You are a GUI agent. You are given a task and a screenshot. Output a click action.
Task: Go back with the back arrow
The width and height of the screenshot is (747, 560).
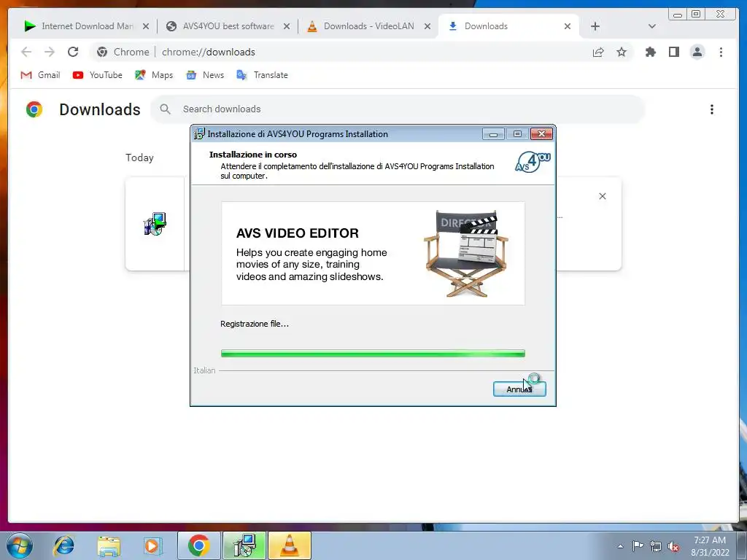(27, 52)
